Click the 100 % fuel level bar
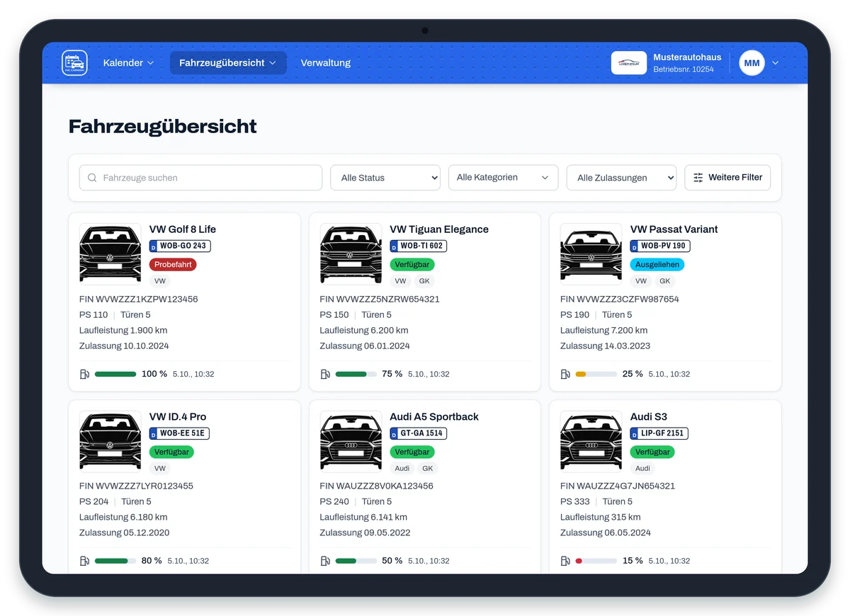The image size is (850, 616). [115, 374]
